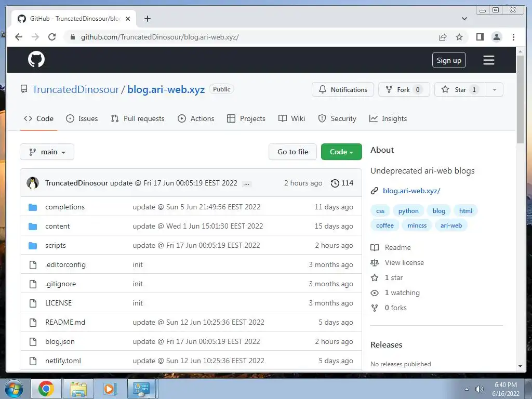Open a new browser tab with plus icon

147,19
